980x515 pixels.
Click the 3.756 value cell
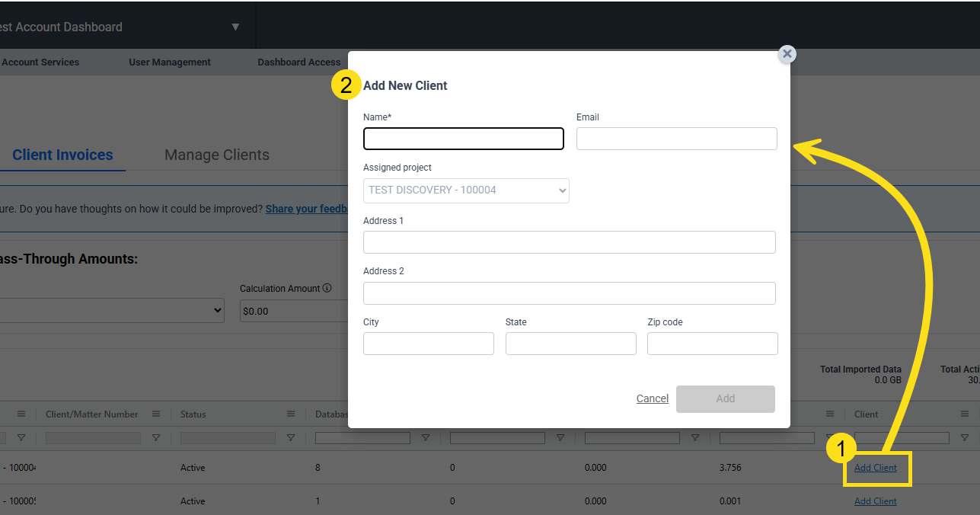(730, 468)
